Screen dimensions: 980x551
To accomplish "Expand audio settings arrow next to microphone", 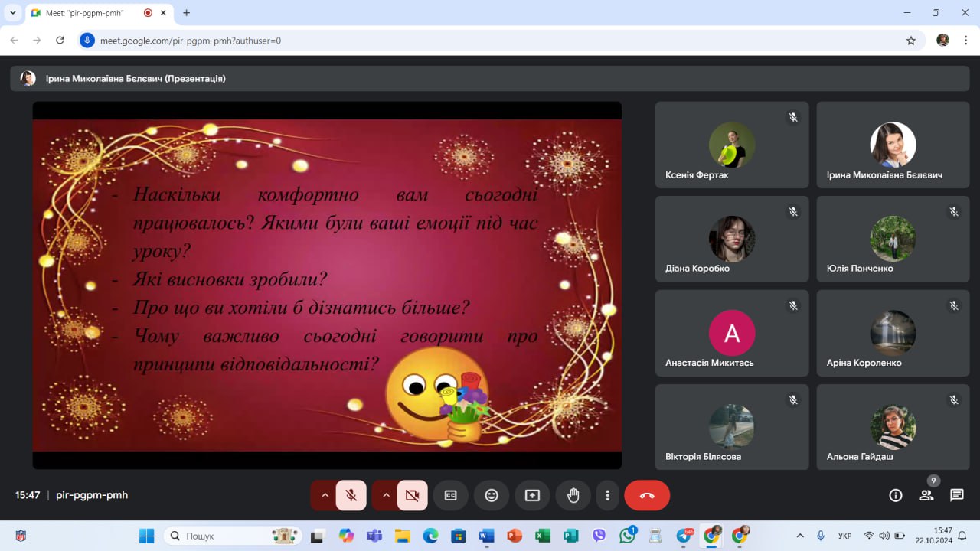I will click(325, 495).
